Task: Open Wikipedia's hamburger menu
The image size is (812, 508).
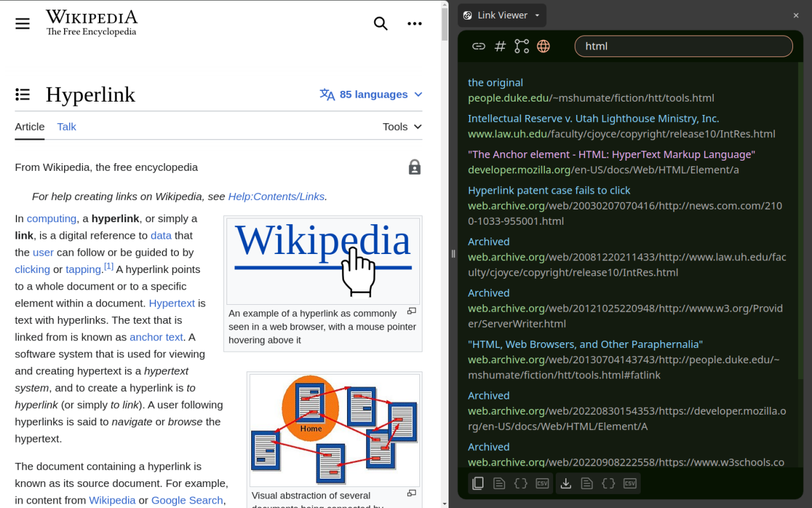Action: pyautogui.click(x=22, y=23)
